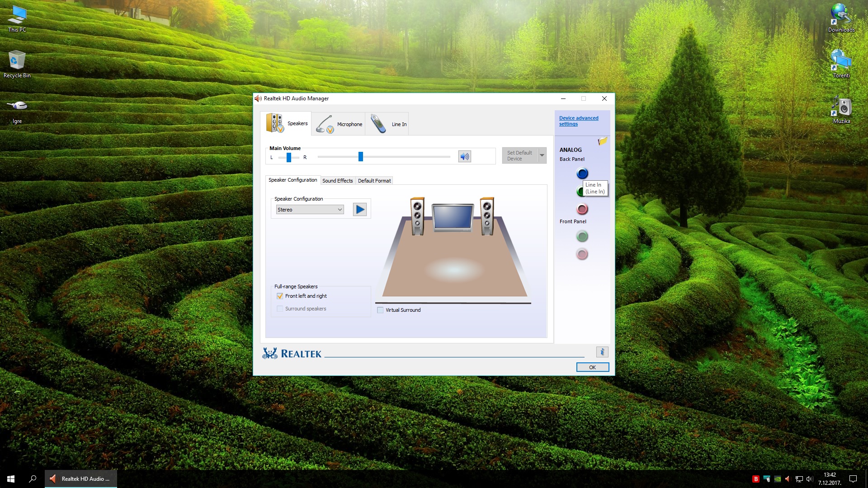Click the green front panel jack
The image size is (868, 488).
tap(582, 236)
